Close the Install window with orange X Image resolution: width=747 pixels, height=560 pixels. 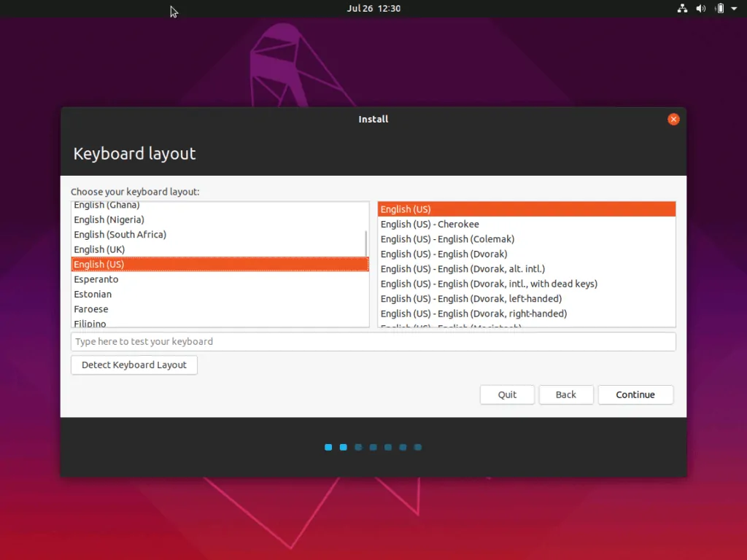pyautogui.click(x=673, y=119)
